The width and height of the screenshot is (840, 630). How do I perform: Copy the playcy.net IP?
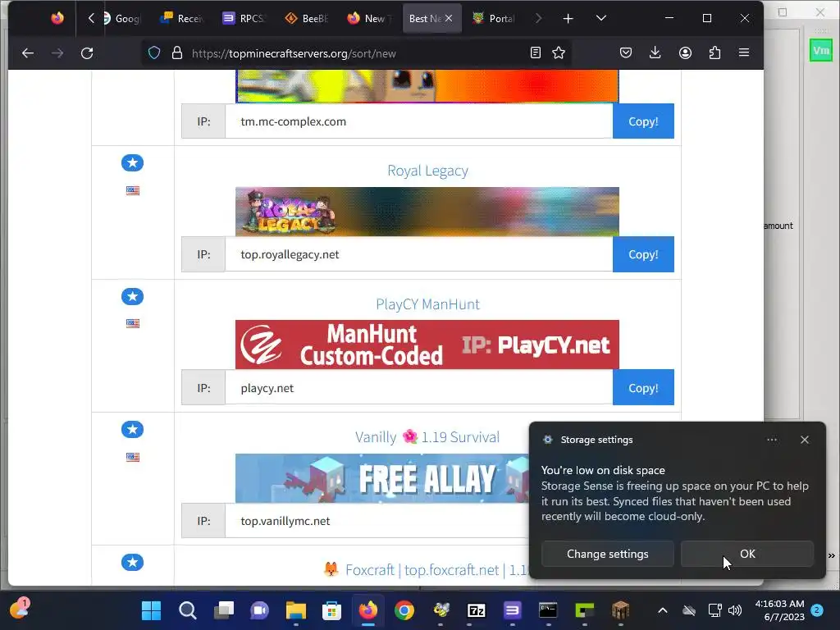tap(643, 388)
